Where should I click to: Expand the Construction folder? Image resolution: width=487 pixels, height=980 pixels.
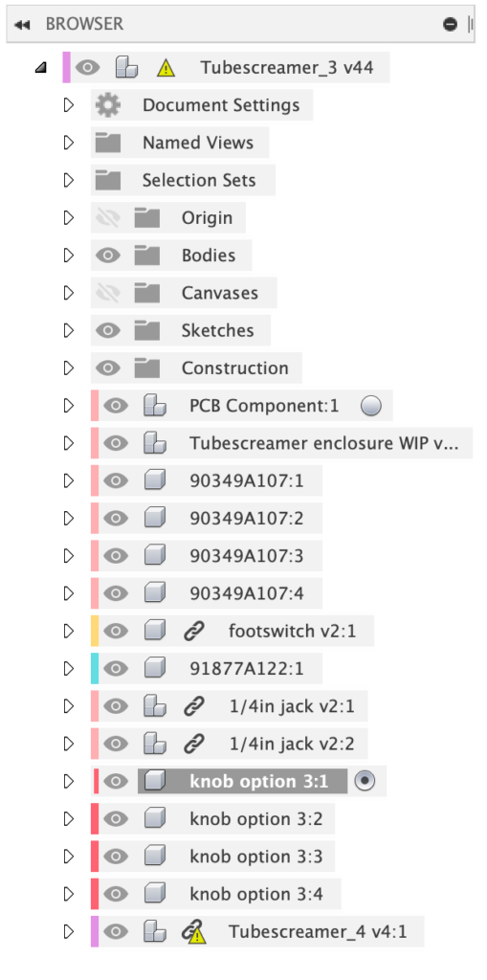click(x=69, y=367)
